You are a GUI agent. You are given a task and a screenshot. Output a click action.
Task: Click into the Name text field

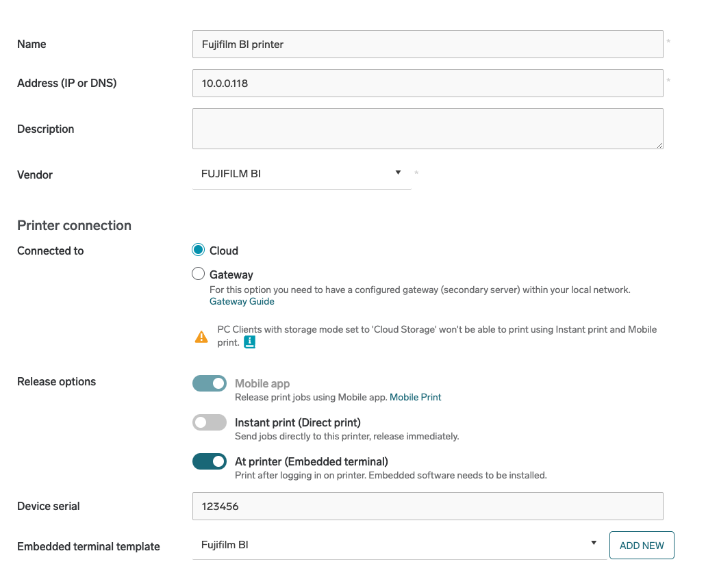pyautogui.click(x=427, y=44)
